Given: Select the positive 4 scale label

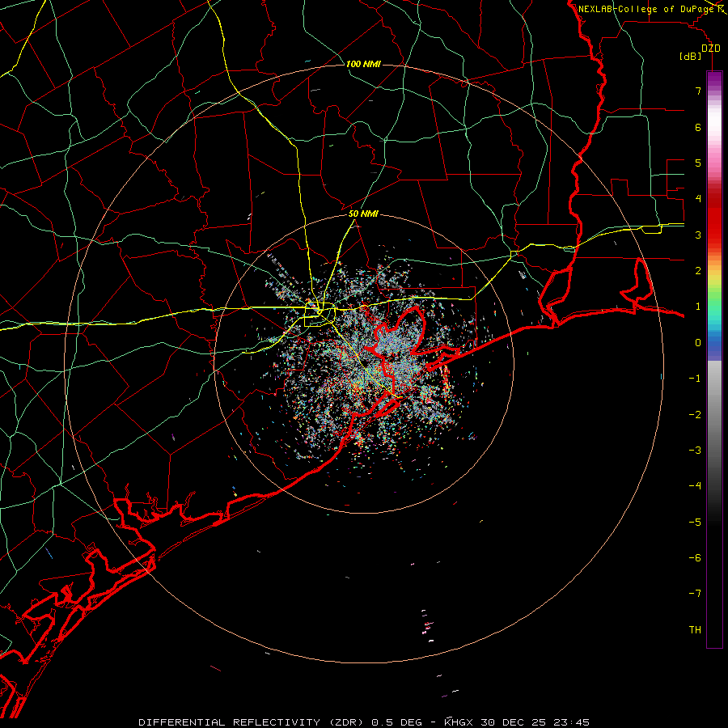Looking at the screenshot, I should coord(698,199).
